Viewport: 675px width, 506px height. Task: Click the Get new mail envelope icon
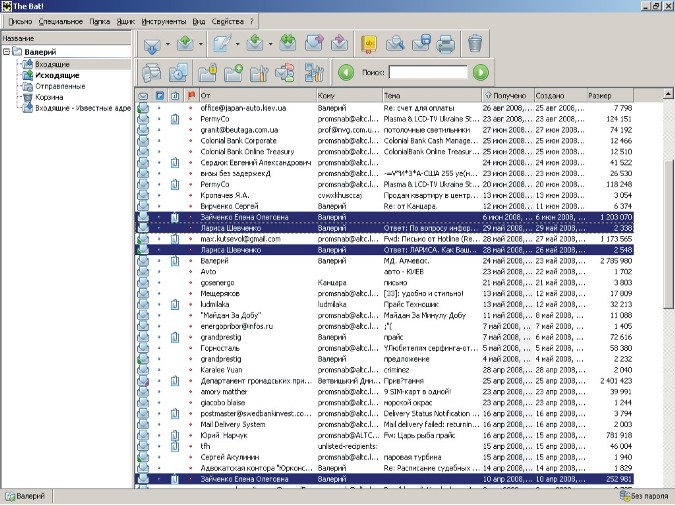pos(152,44)
